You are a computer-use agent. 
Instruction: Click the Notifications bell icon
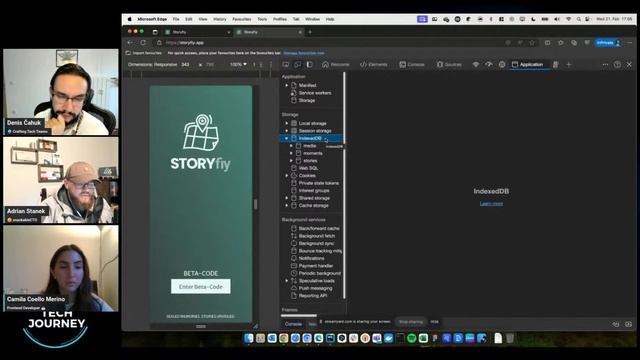pyautogui.click(x=294, y=258)
